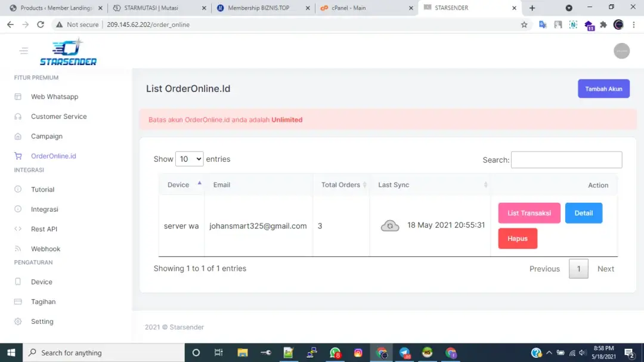Image resolution: width=644 pixels, height=362 pixels.
Task: Open Instagram from the taskbar
Action: [358, 352]
